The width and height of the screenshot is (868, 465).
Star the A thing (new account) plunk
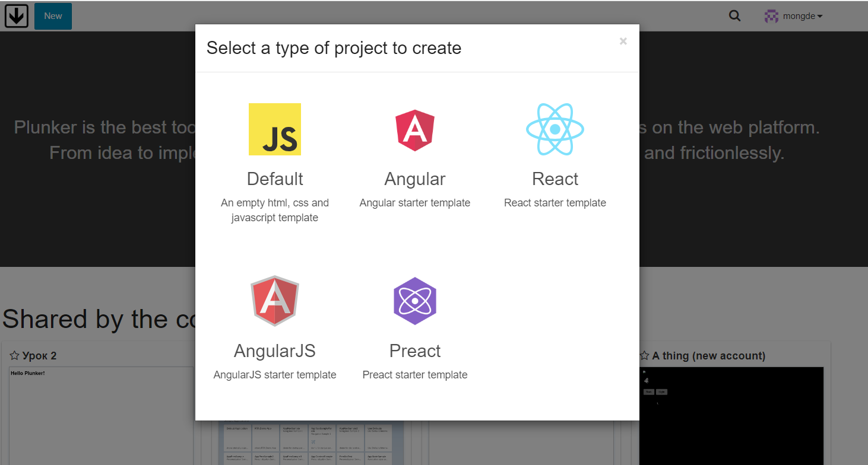(x=644, y=356)
